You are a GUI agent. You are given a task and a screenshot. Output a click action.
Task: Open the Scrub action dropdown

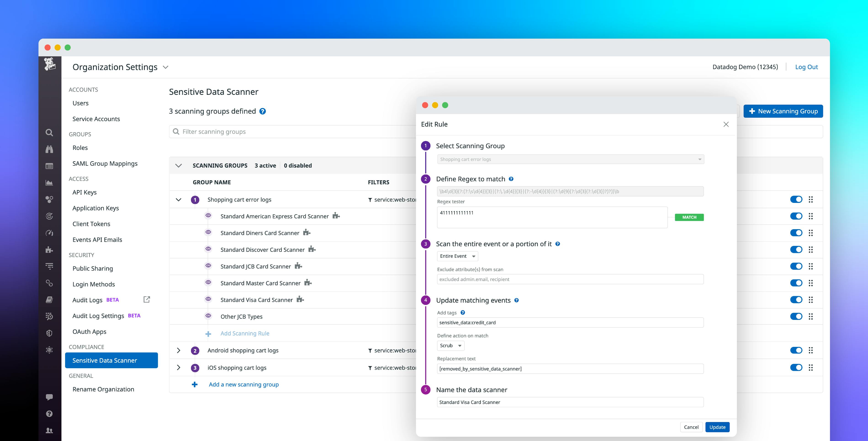450,345
